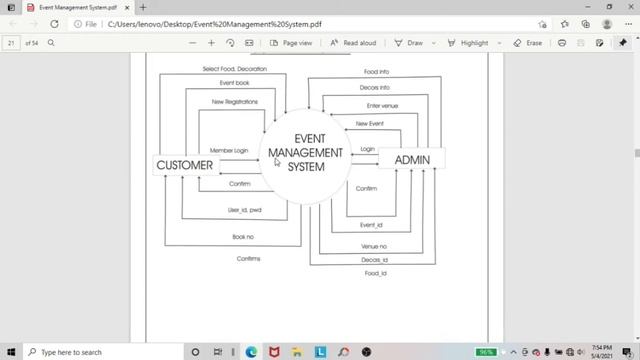Click the Fit to width icon

click(249, 43)
